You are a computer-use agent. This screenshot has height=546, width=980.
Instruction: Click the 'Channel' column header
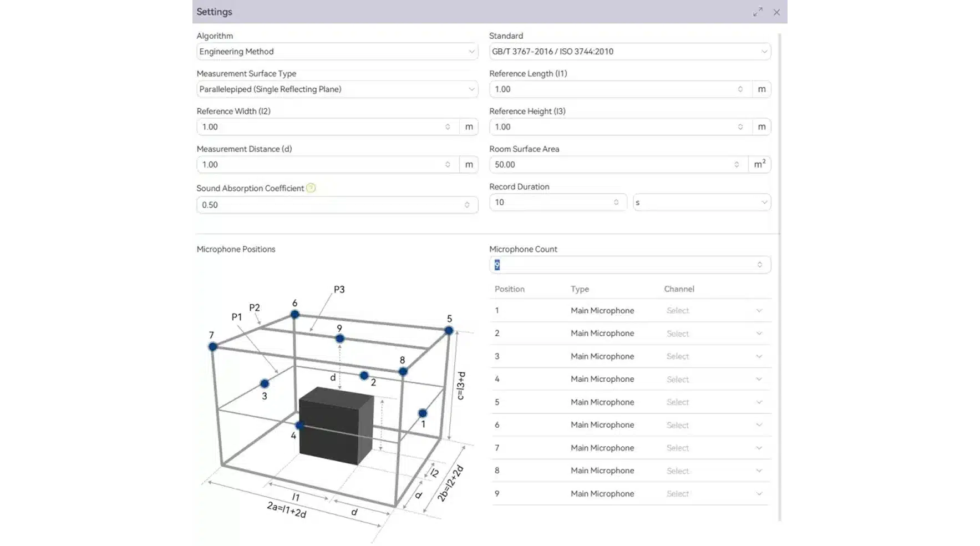679,289
